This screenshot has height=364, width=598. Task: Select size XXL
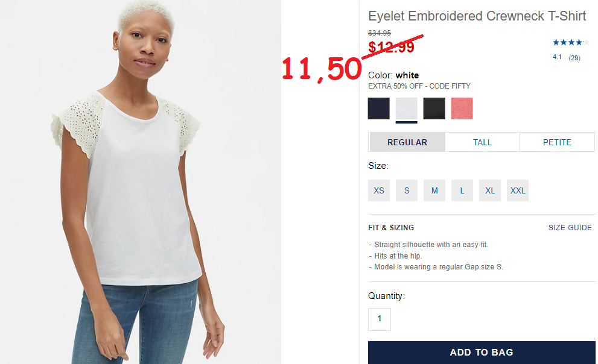coord(518,190)
